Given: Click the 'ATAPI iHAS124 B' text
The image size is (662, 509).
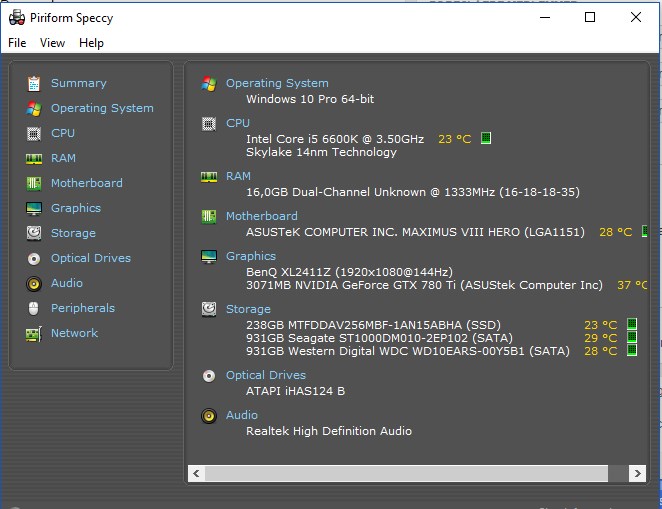Looking at the screenshot, I should (296, 391).
